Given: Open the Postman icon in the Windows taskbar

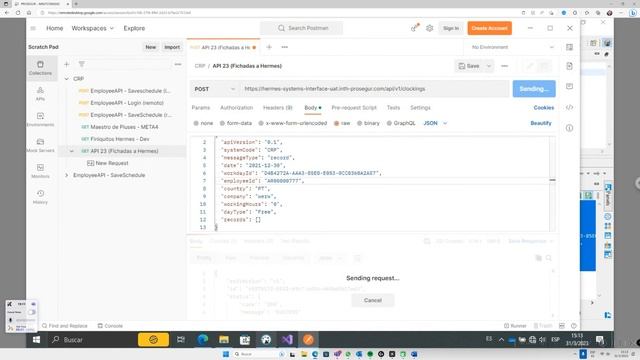Looking at the screenshot, I should tap(308, 340).
